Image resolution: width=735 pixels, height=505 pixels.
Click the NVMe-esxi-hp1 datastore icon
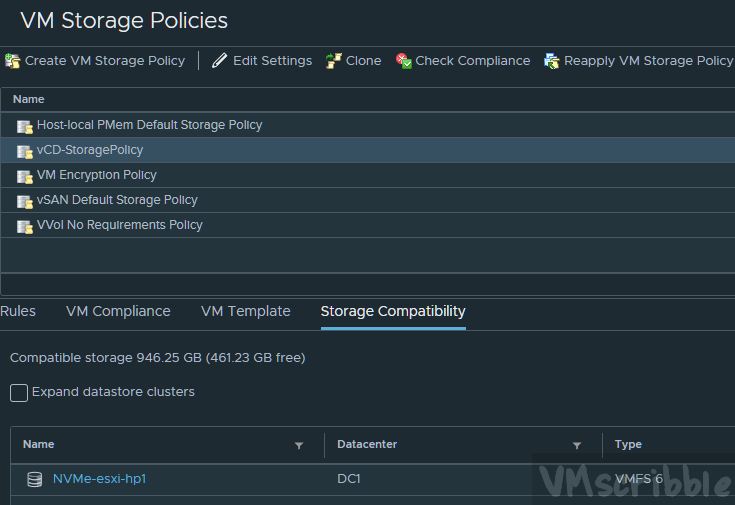pyautogui.click(x=35, y=480)
